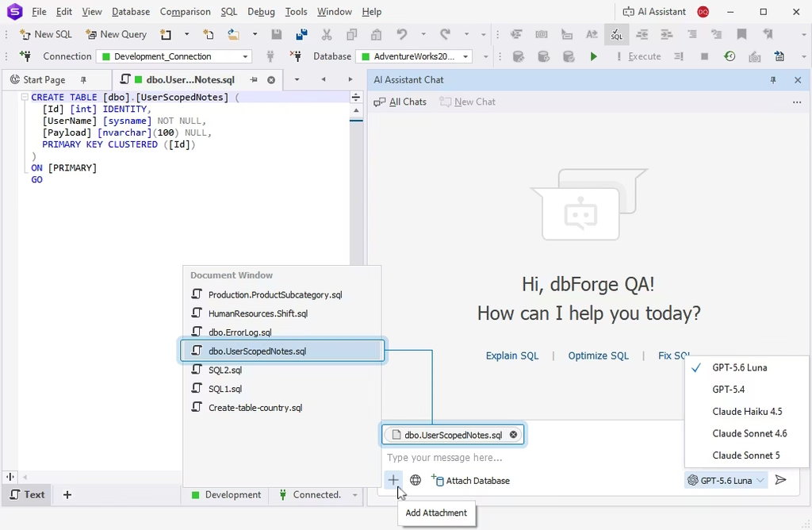Select dbo.ErrorLog.sql in Document Window list
The width and height of the screenshot is (812, 530).
tap(282, 332)
